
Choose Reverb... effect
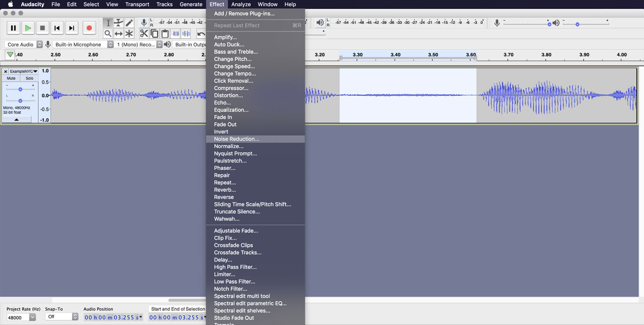pos(255,190)
